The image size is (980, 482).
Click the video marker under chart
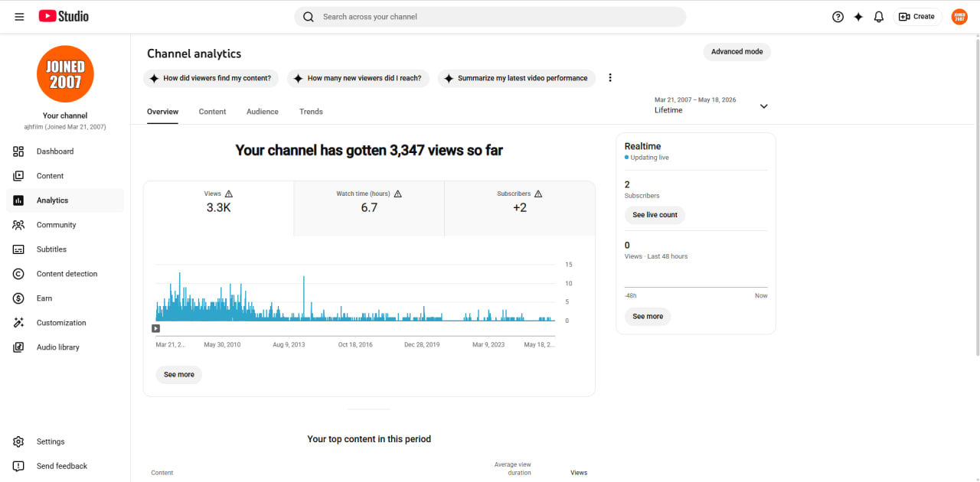pyautogui.click(x=156, y=328)
